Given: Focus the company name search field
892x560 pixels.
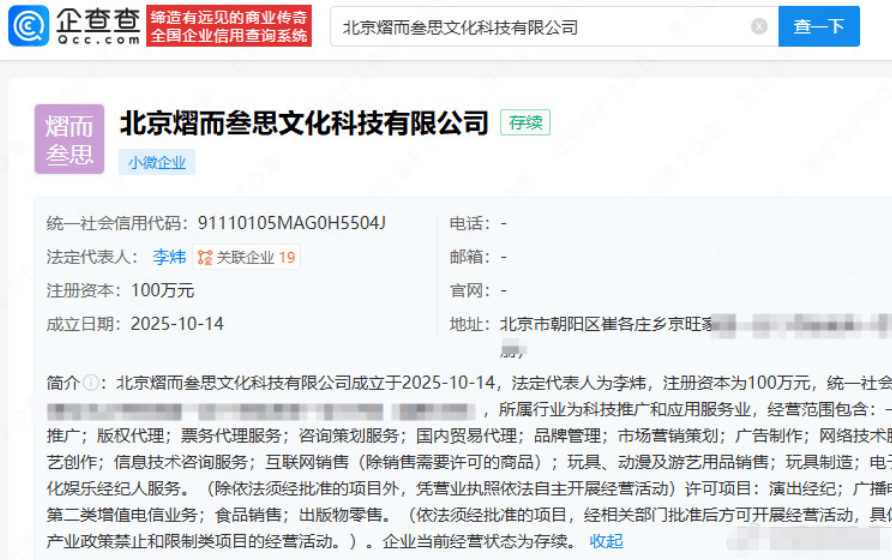Looking at the screenshot, I should click(x=540, y=27).
